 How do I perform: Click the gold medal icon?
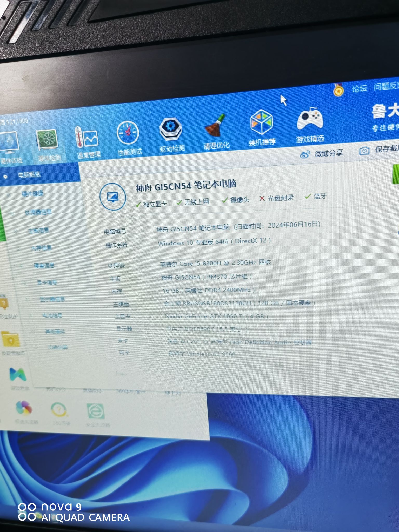pyautogui.click(x=338, y=90)
